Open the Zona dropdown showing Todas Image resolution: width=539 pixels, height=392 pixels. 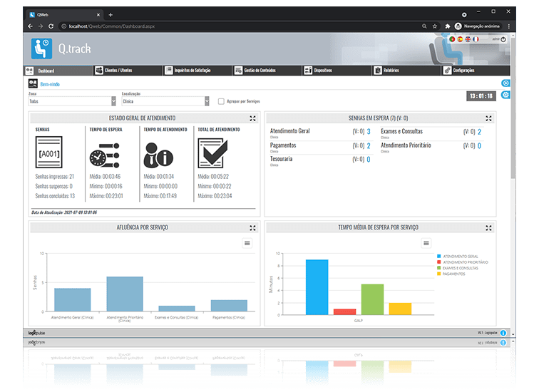pyautogui.click(x=72, y=101)
